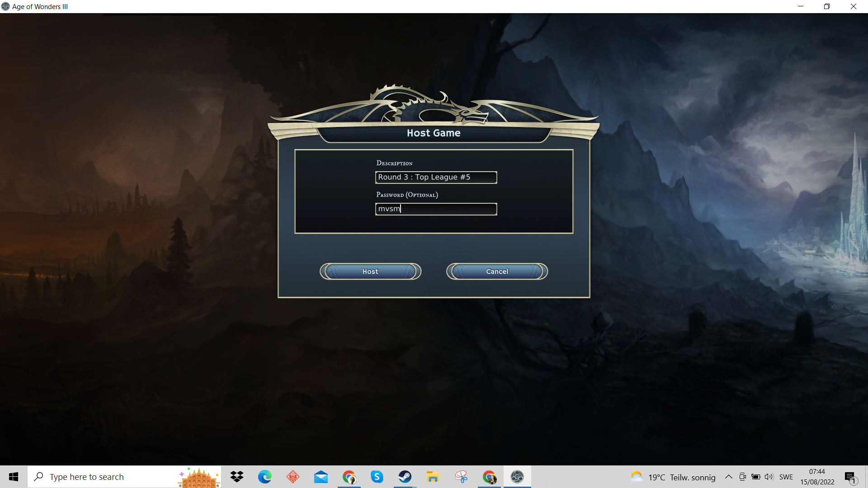Image resolution: width=868 pixels, height=488 pixels.
Task: Open File Explorer from taskbar
Action: coord(433,477)
